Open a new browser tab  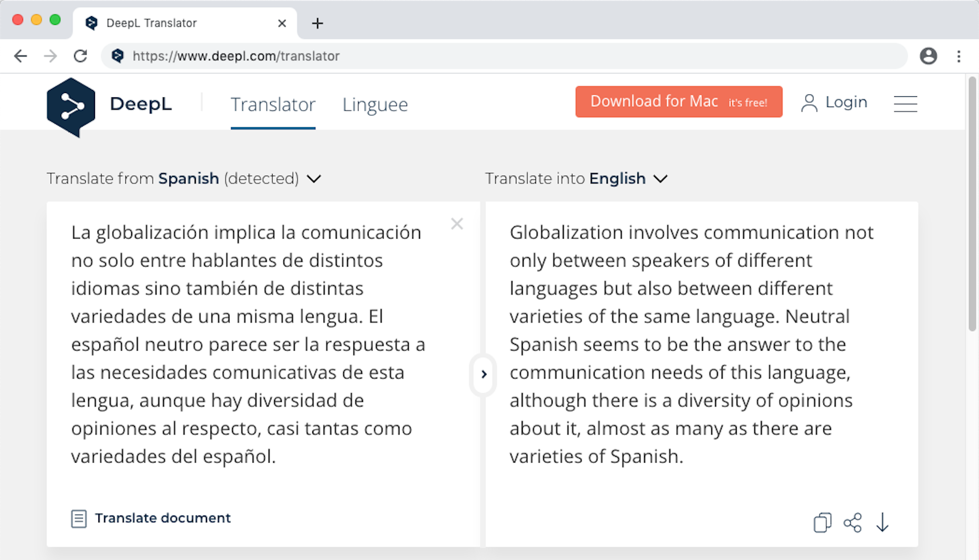[317, 23]
